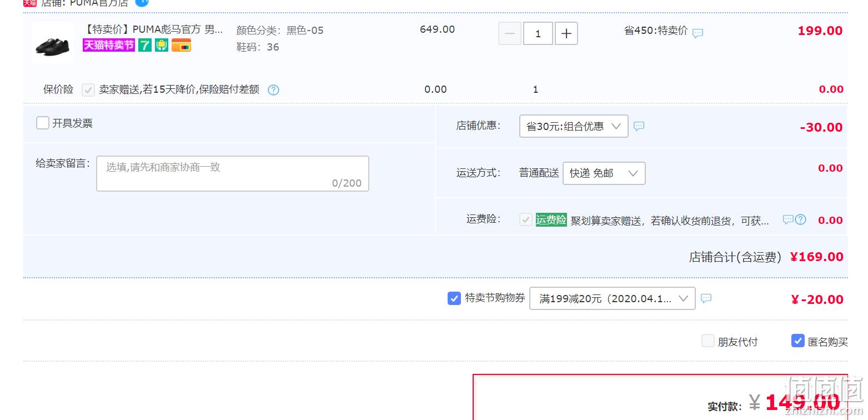Click the ¥-20.00 coupon discount amount
Viewport: 868px width, 420px height.
817,299
